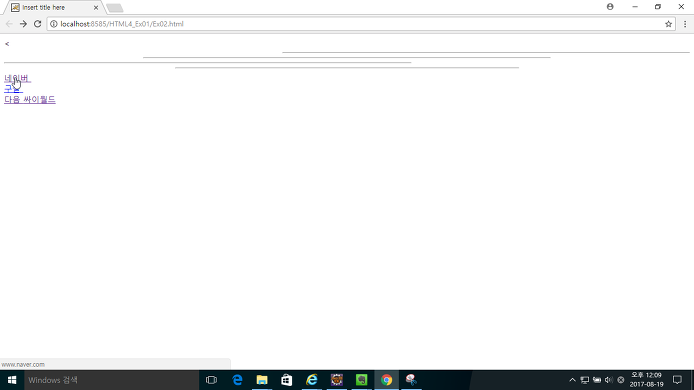Image resolution: width=694 pixels, height=390 pixels.
Task: Open Evernote from the taskbar
Action: coord(362,380)
